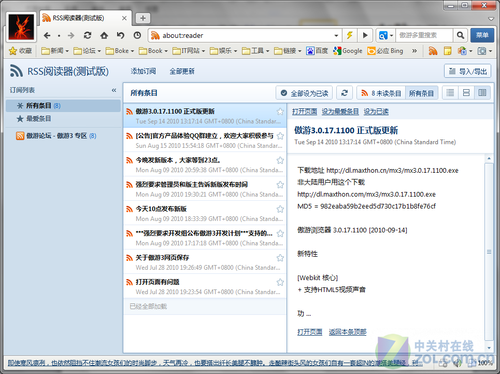Click the yellow notes toolbar icon
Image resolution: width=500 pixels, height=374 pixels.
click(448, 51)
